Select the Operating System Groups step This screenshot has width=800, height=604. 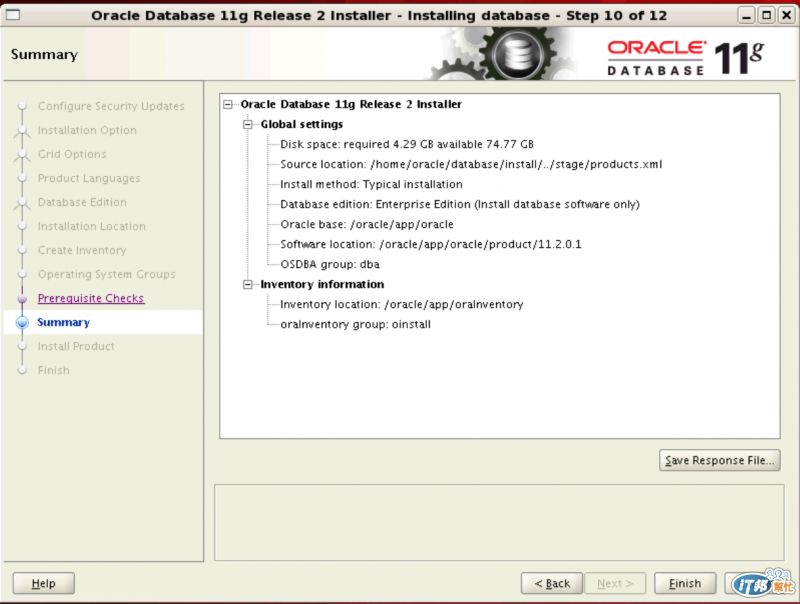107,274
